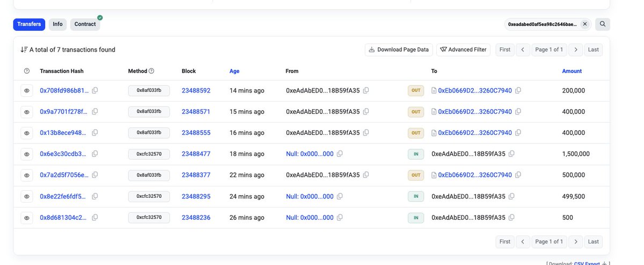Click the help icon in table header
The width and height of the screenshot is (644, 265).
tap(27, 71)
